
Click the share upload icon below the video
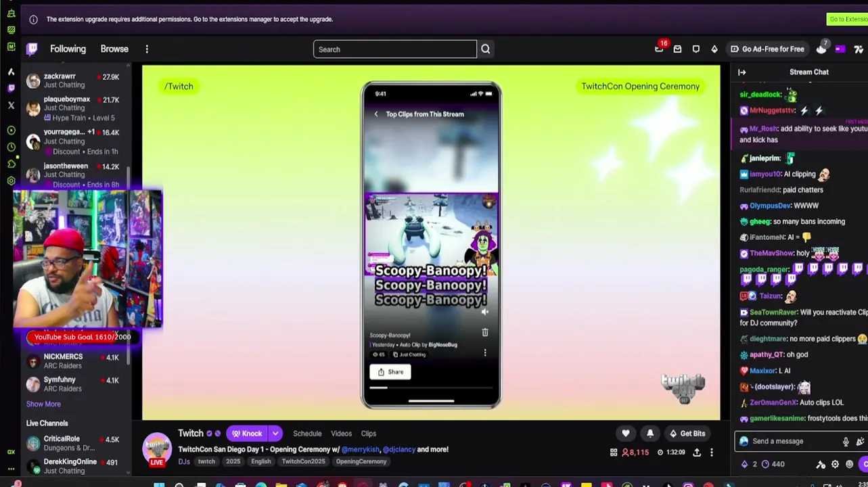pyautogui.click(x=697, y=453)
